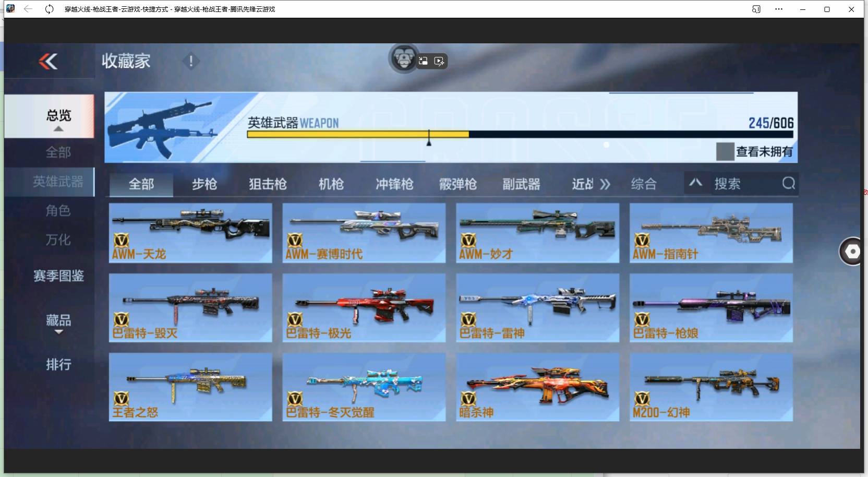The width and height of the screenshot is (868, 477).
Task: Expand the 藏品 section
Action: pyautogui.click(x=58, y=323)
